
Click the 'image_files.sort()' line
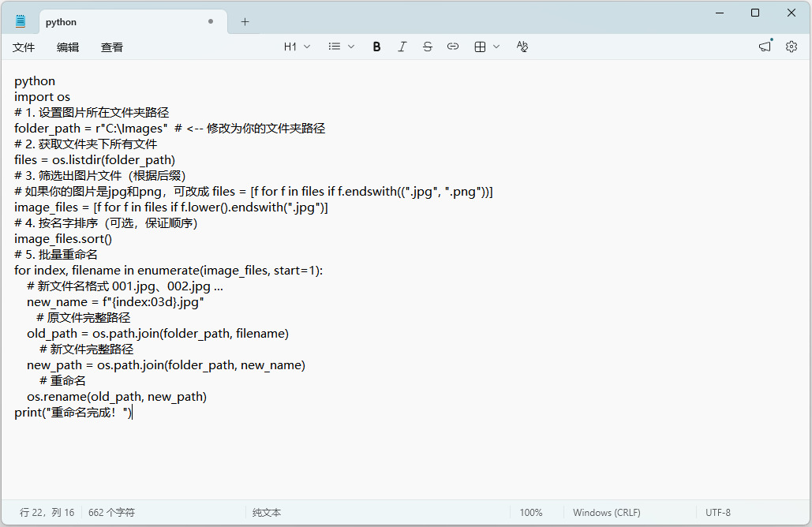(63, 239)
